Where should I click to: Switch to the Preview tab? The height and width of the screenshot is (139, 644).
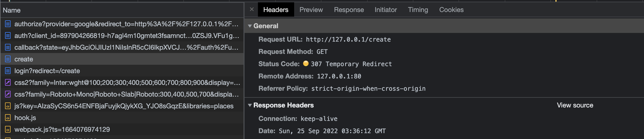311,10
